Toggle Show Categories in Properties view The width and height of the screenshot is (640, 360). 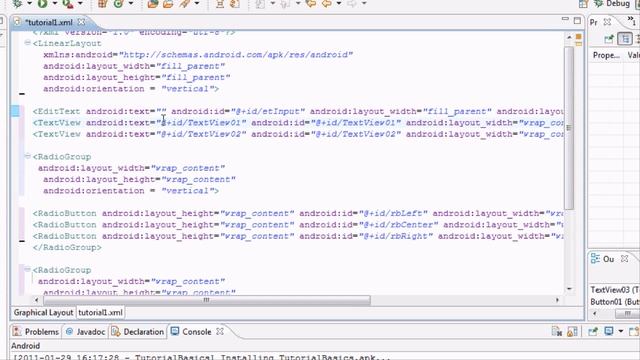(625, 39)
